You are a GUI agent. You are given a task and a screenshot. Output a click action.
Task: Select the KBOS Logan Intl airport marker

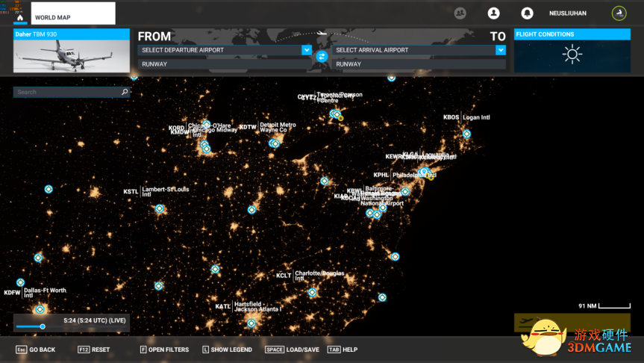point(466,134)
